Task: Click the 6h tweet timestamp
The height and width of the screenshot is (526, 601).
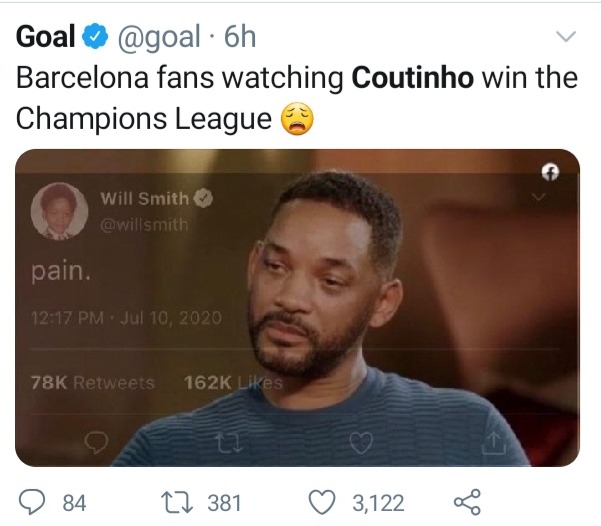Action: coord(240,38)
